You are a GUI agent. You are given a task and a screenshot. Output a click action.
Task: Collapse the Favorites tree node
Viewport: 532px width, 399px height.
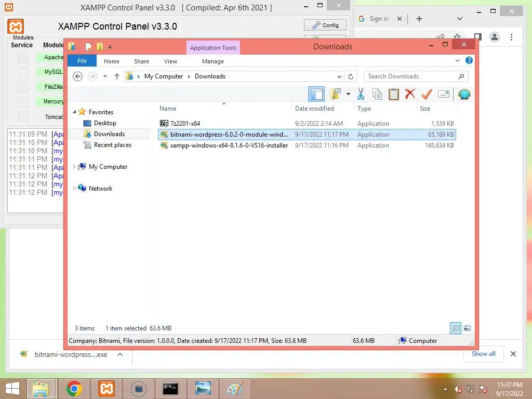tap(74, 112)
